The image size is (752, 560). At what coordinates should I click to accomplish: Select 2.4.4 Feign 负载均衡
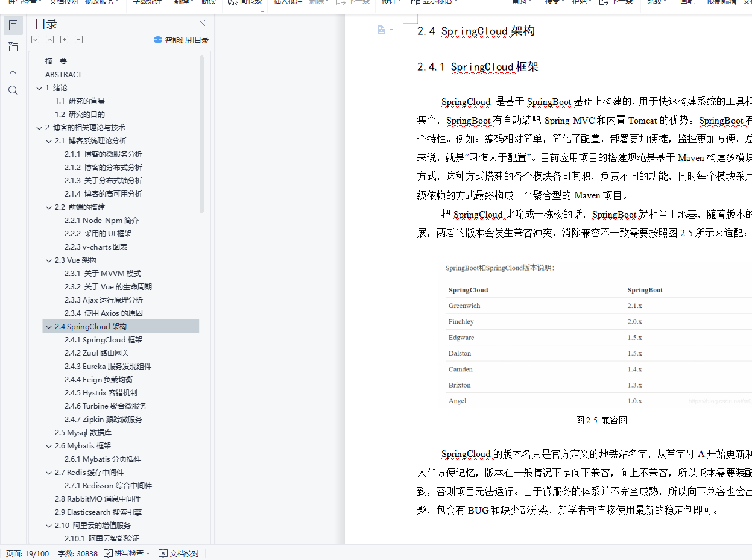tap(98, 380)
